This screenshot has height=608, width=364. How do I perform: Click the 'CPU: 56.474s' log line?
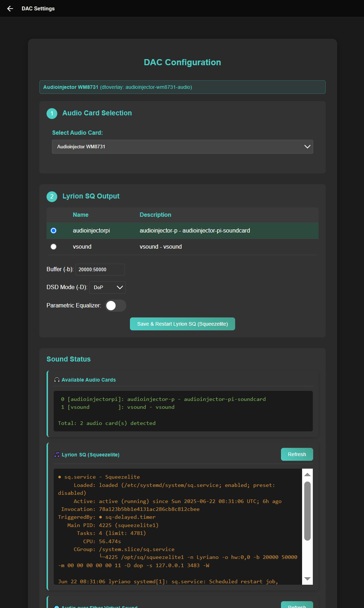click(102, 541)
